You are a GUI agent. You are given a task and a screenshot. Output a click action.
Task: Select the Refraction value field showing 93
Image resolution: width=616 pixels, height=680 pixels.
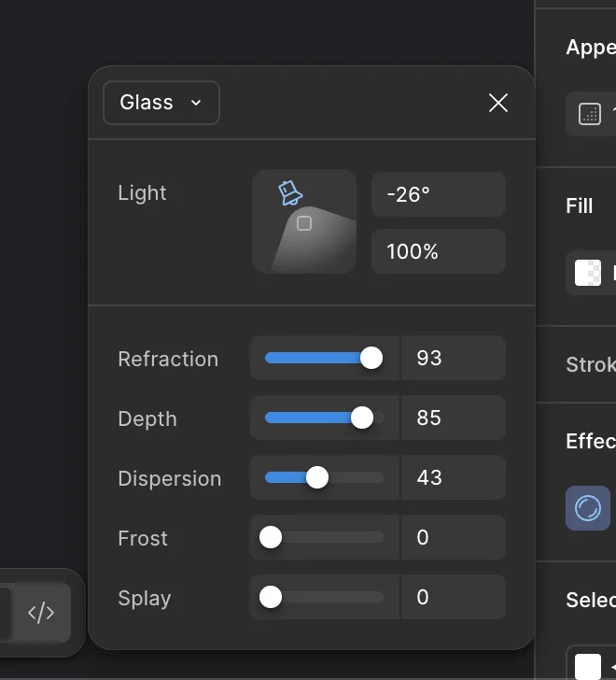coord(453,358)
